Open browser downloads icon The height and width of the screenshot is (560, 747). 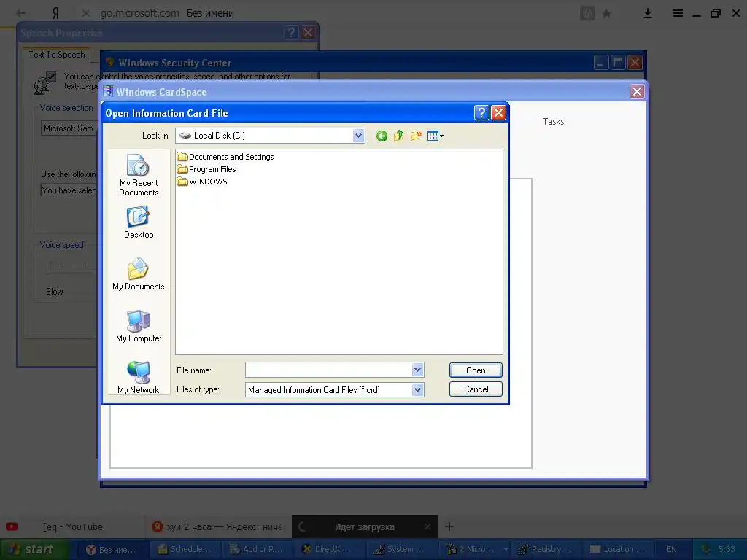(x=648, y=13)
